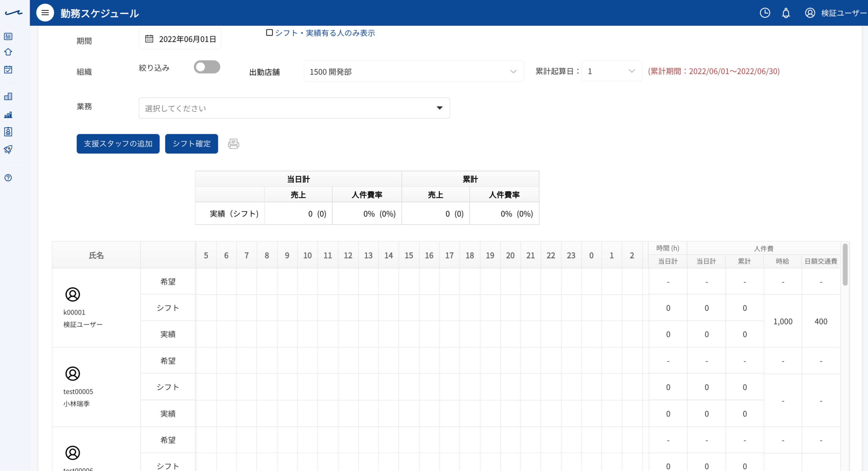
Task: Open the bar chart sidebar icon
Action: (8, 115)
